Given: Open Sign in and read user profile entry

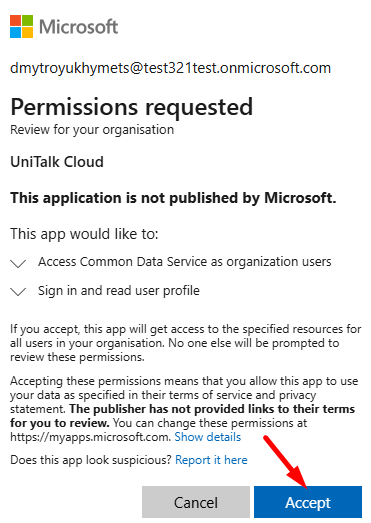Looking at the screenshot, I should point(119,291).
